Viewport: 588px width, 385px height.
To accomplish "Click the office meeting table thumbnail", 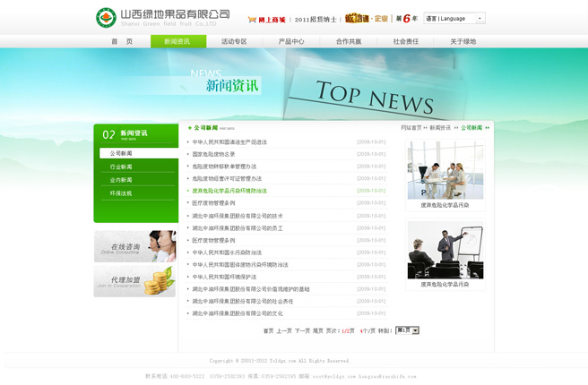I will [445, 170].
